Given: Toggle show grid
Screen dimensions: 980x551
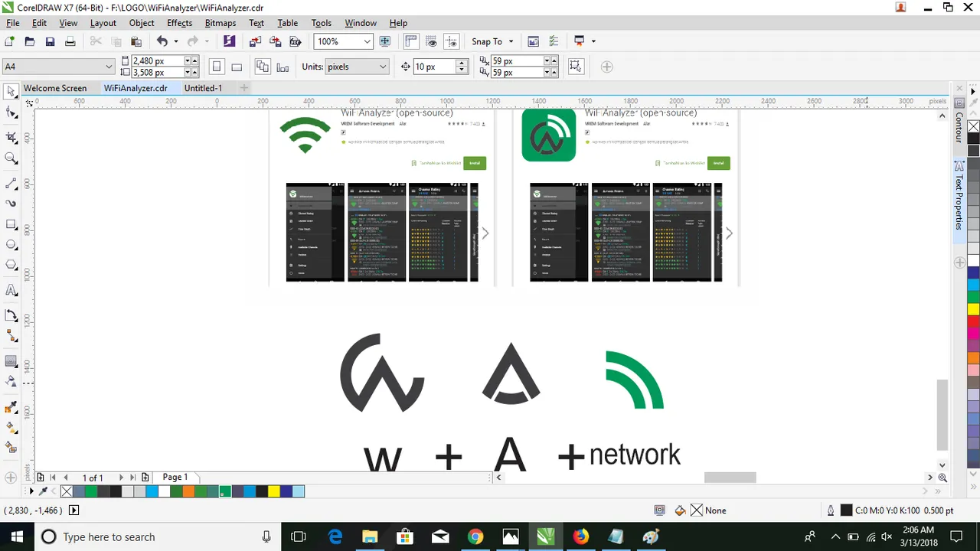Looking at the screenshot, I should point(432,41).
